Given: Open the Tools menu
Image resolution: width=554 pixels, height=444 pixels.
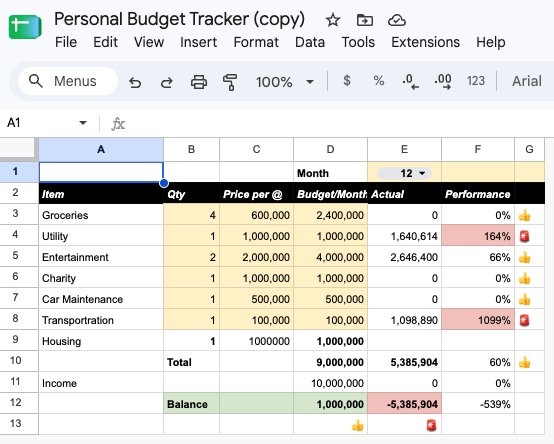Looking at the screenshot, I should point(358,42).
